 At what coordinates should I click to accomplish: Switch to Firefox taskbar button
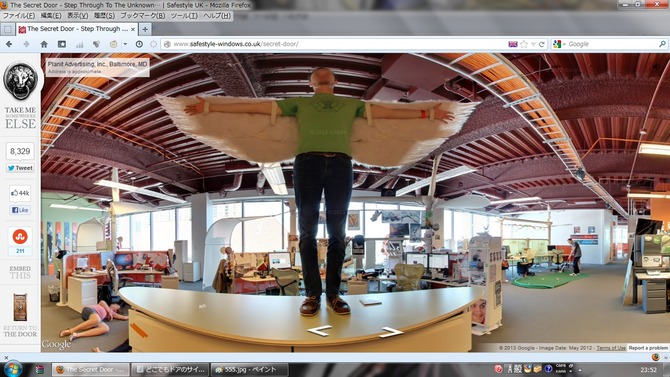(x=90, y=369)
